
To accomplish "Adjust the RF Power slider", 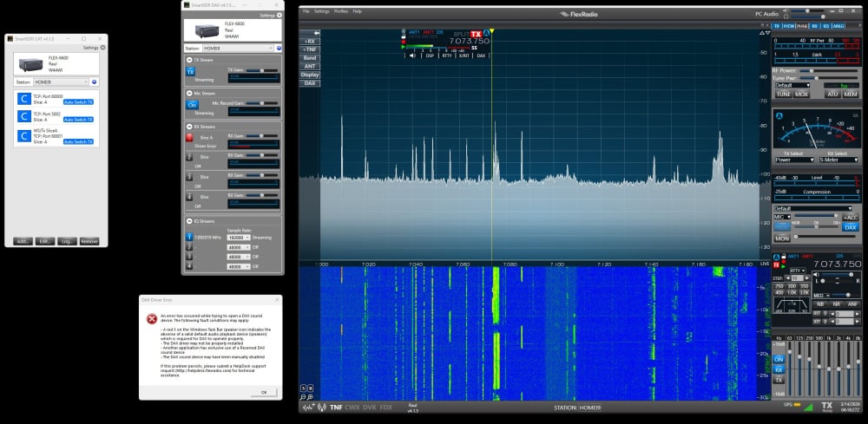I will 829,71.
